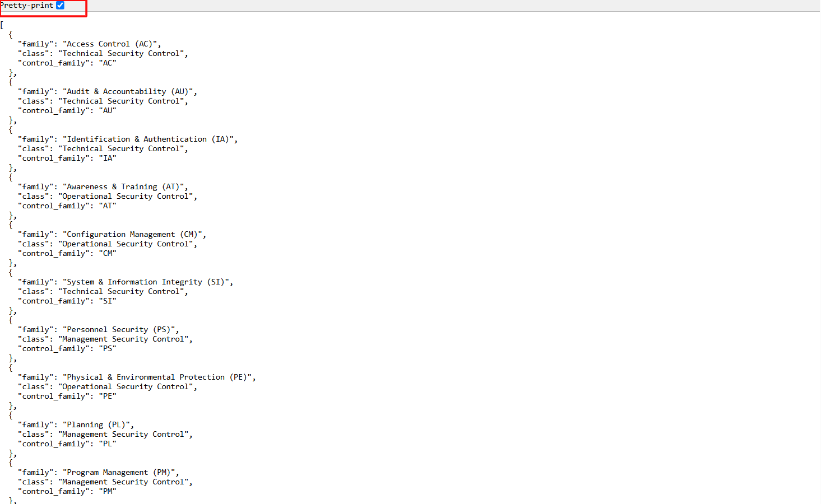Screen dimensions: 821x504
Task: Click the "Planning (PL)" family value
Action: [x=98, y=425]
